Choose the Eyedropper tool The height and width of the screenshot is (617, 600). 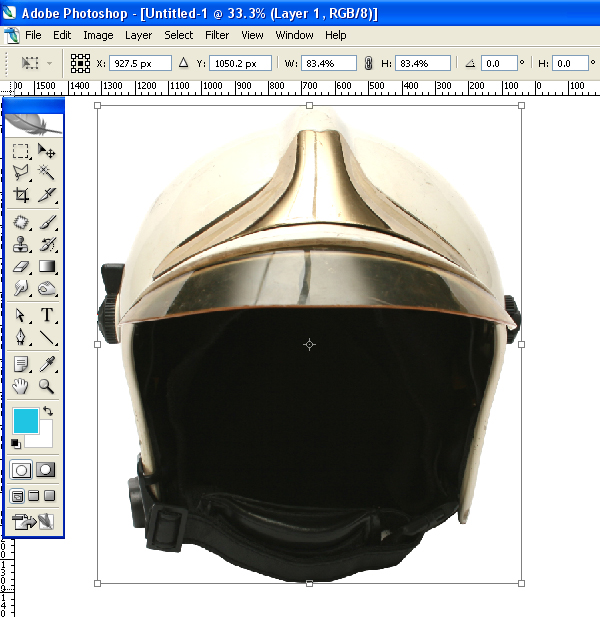pos(46,364)
